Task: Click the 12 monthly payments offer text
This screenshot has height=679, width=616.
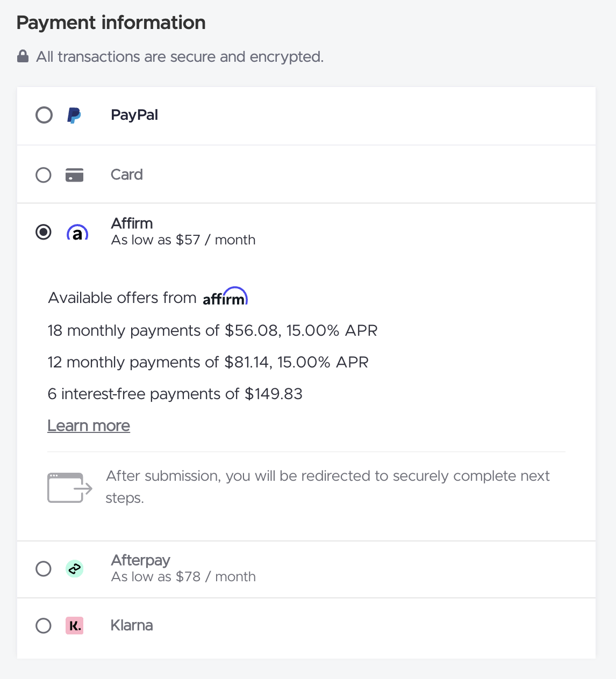Action: [x=208, y=362]
